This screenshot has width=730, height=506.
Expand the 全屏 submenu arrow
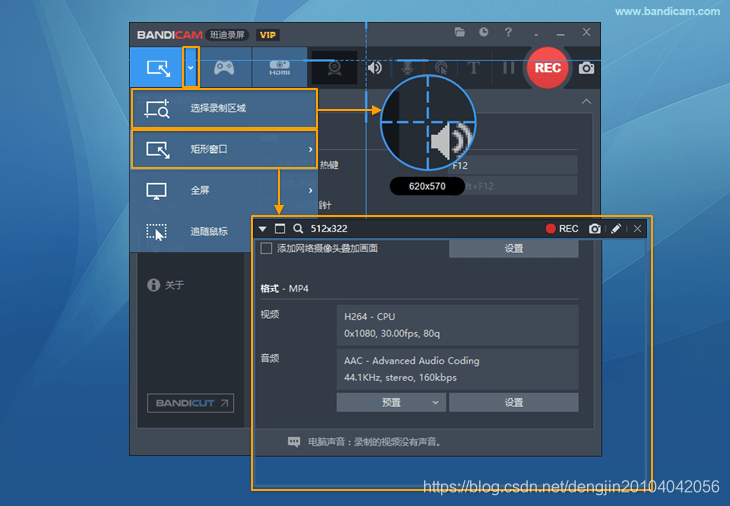[311, 190]
